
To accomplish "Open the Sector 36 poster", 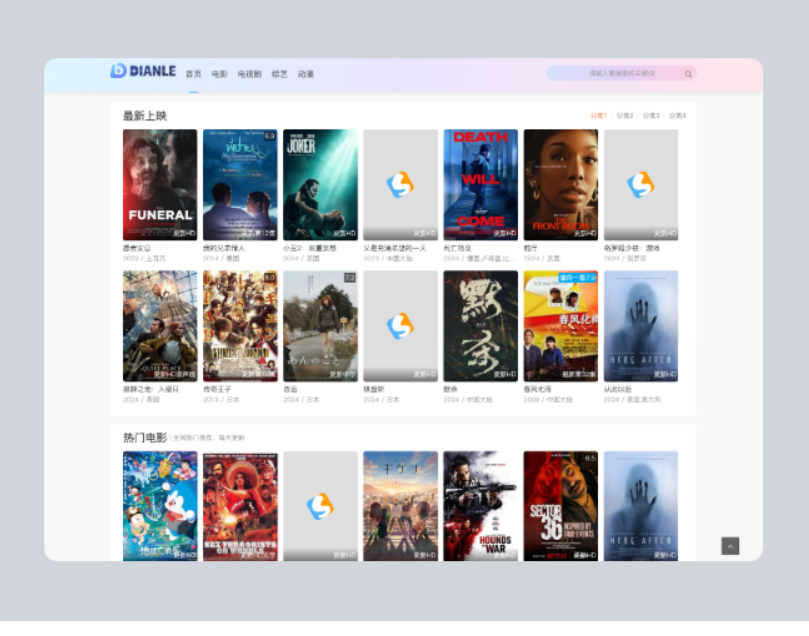I will 561,506.
